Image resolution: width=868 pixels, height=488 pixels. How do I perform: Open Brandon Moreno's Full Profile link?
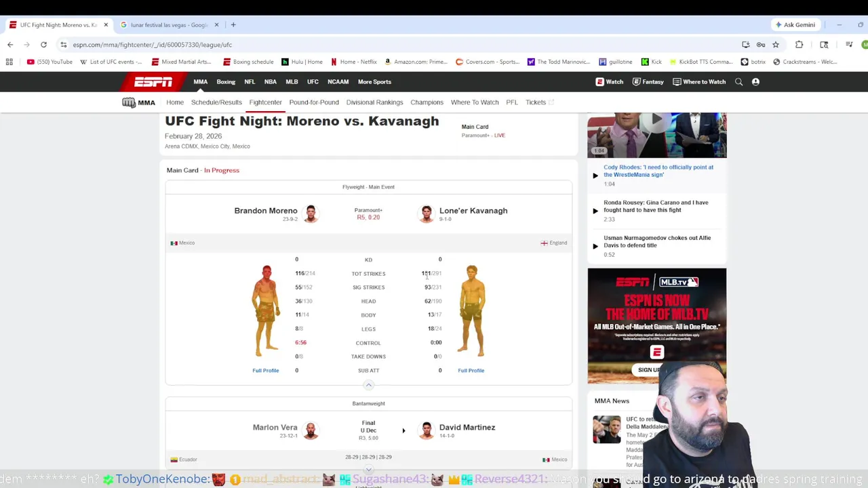coord(266,371)
